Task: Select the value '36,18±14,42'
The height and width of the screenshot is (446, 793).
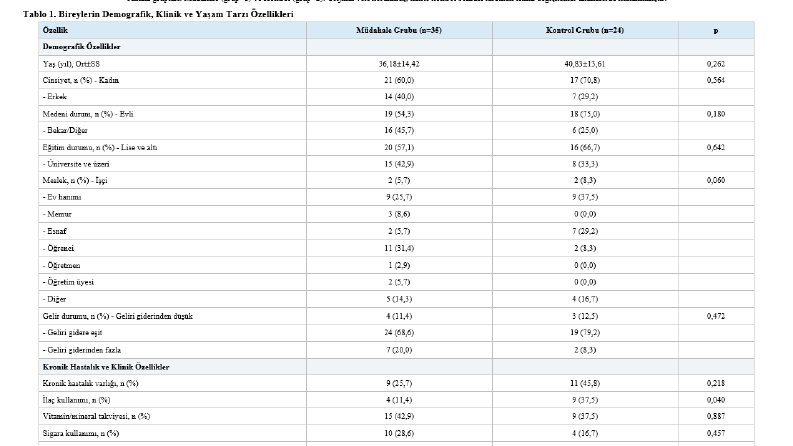Action: [399, 64]
